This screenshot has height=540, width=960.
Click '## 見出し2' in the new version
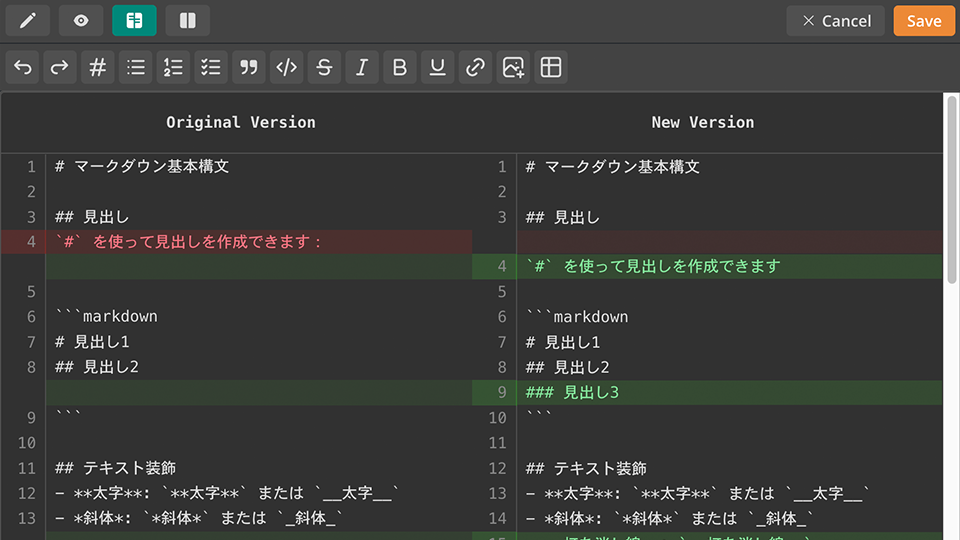568,367
